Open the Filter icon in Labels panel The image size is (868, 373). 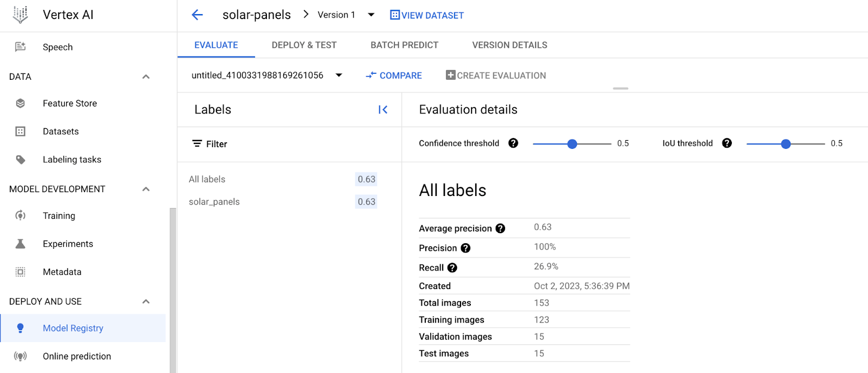(197, 144)
